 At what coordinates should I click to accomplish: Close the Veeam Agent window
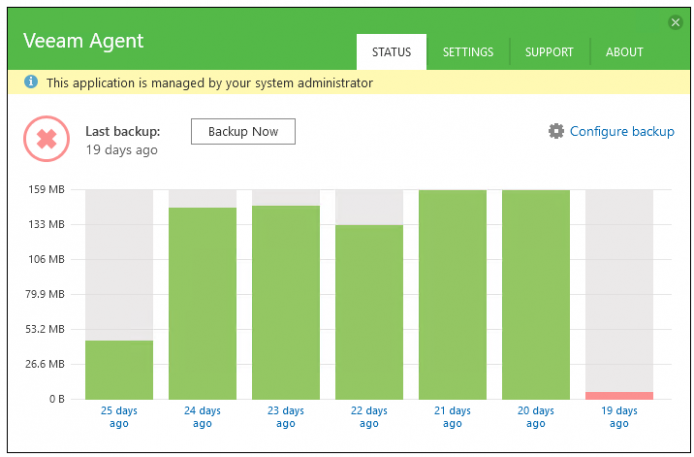(x=675, y=22)
